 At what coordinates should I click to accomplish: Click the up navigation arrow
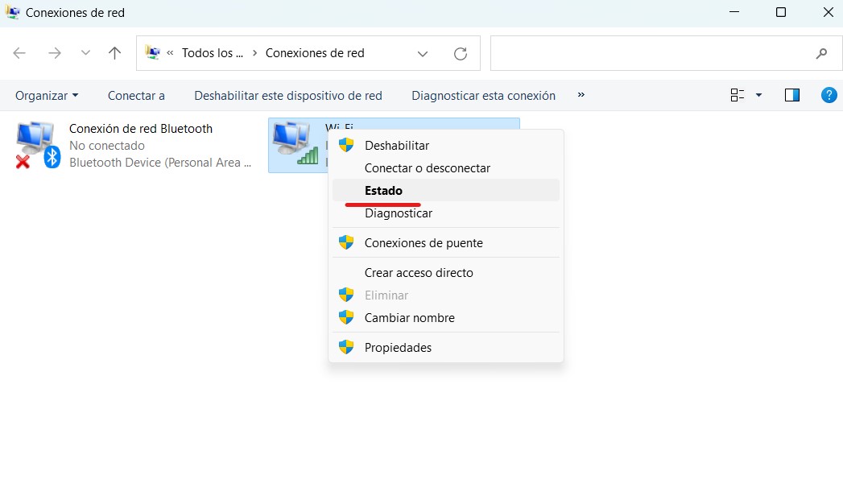pyautogui.click(x=114, y=53)
